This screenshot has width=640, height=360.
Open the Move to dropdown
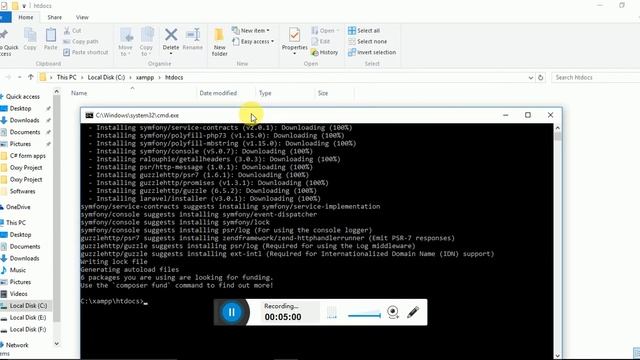(125, 42)
